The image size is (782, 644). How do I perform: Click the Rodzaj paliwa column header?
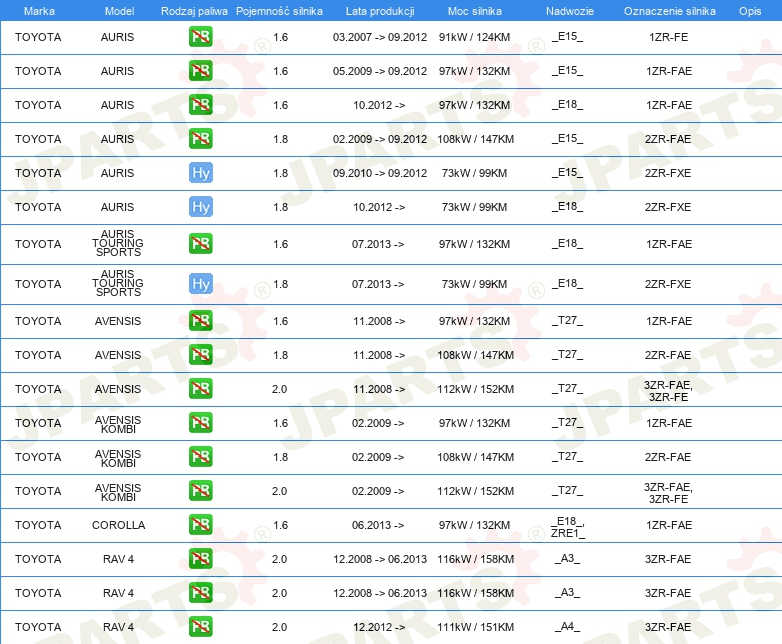(x=194, y=11)
